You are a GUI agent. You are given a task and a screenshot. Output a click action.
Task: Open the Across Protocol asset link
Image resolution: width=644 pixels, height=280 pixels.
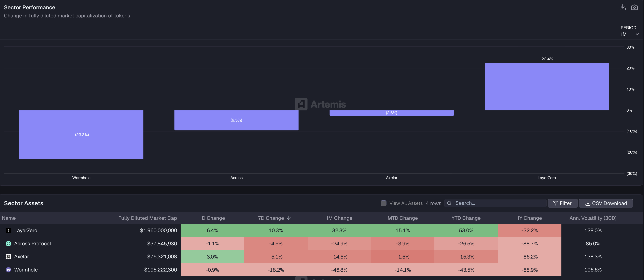click(x=32, y=244)
